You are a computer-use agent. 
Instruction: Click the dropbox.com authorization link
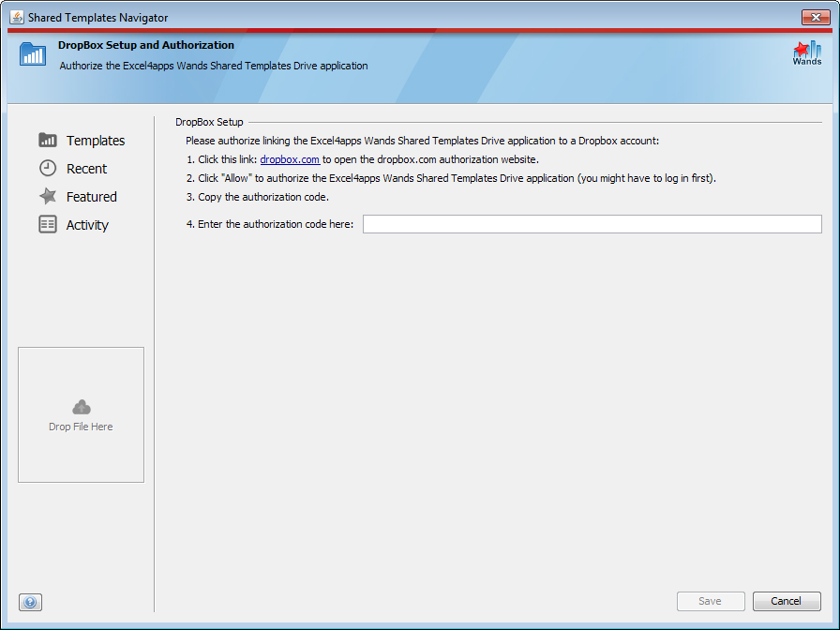pyautogui.click(x=290, y=159)
